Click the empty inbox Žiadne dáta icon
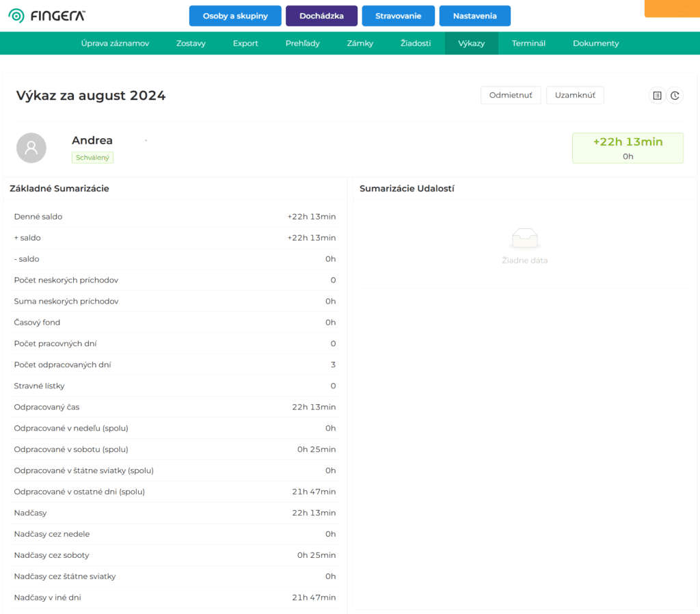Screen dimensions: 700x614 [x=525, y=238]
